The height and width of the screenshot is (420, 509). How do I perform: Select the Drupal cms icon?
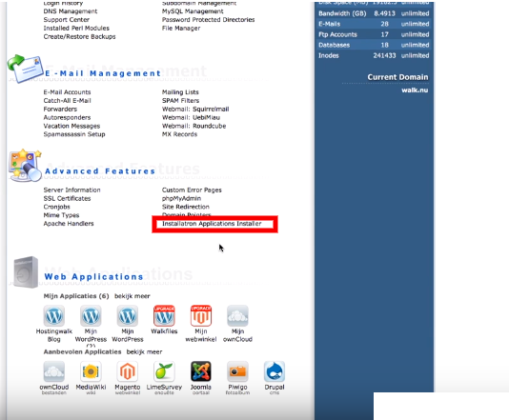click(275, 371)
